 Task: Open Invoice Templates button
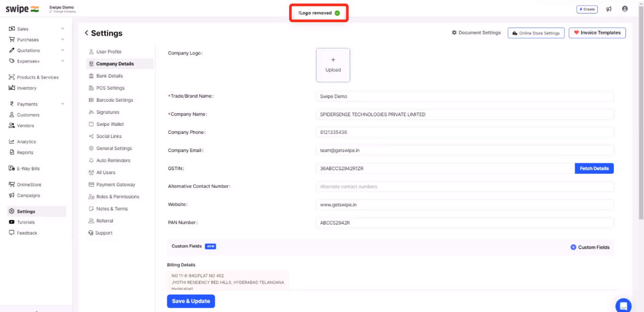(x=597, y=33)
